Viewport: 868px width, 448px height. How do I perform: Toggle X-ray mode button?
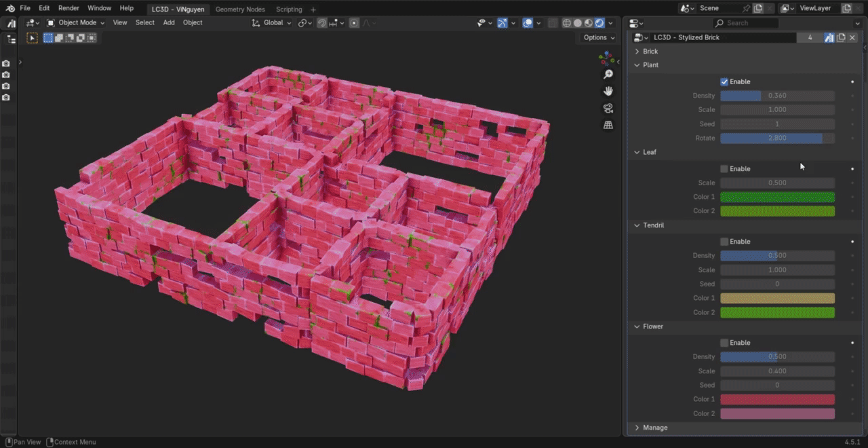point(553,22)
